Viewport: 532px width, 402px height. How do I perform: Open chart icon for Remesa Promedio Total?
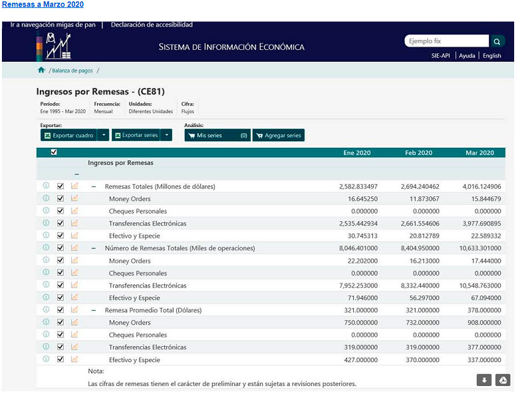pyautogui.click(x=74, y=310)
